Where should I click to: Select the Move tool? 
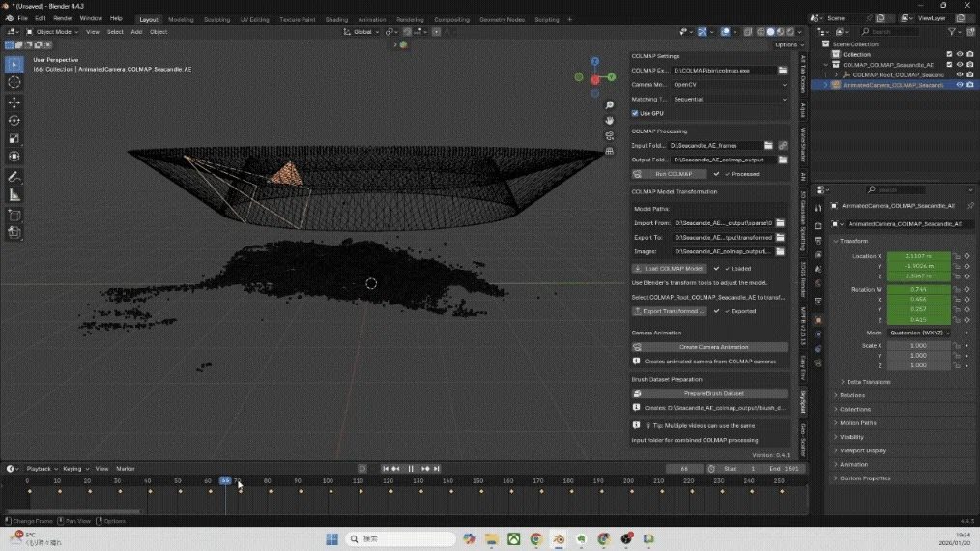[14, 101]
